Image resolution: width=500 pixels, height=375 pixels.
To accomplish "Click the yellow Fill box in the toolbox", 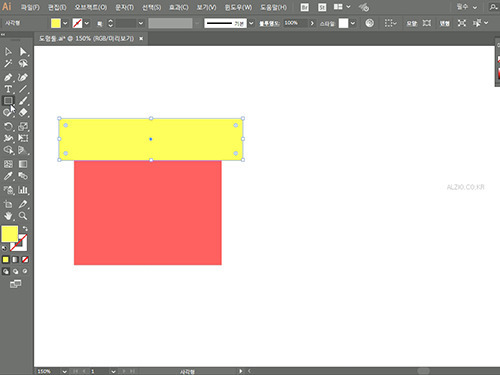I will (x=10, y=234).
